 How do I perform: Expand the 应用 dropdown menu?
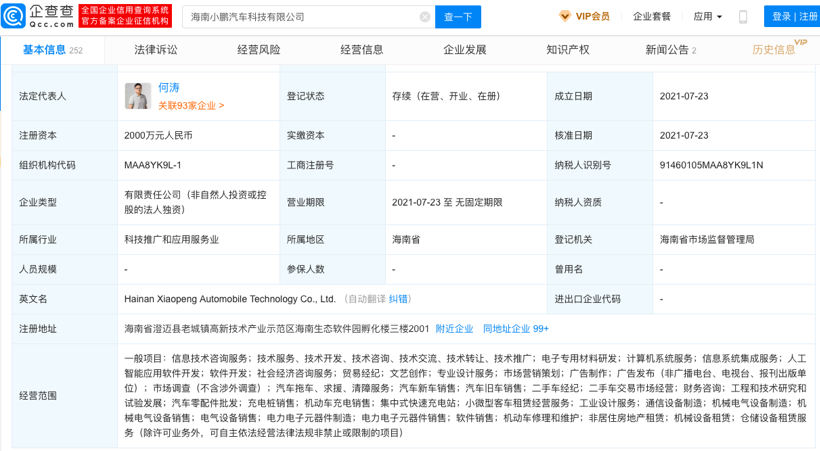point(708,17)
